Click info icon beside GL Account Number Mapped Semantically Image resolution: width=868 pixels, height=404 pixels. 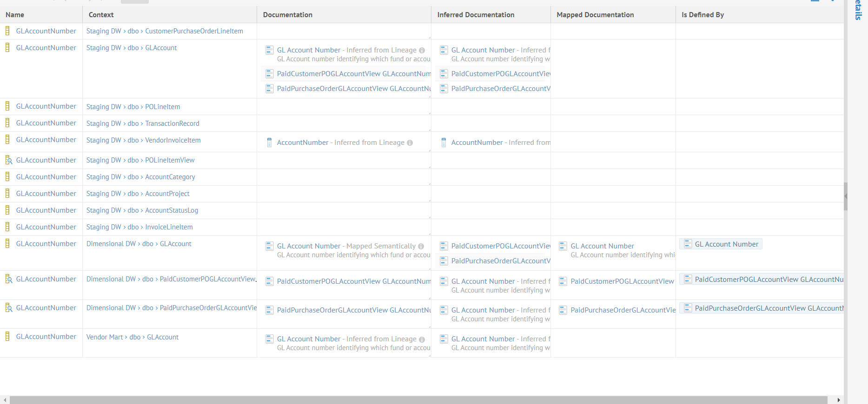421,247
